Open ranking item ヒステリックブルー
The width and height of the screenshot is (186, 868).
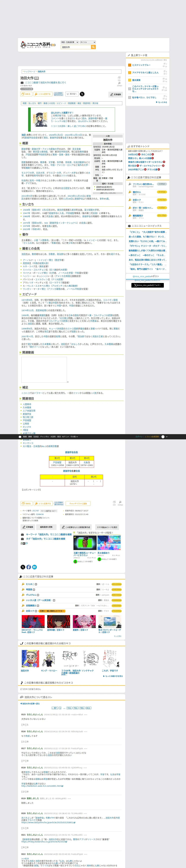tap(141, 65)
